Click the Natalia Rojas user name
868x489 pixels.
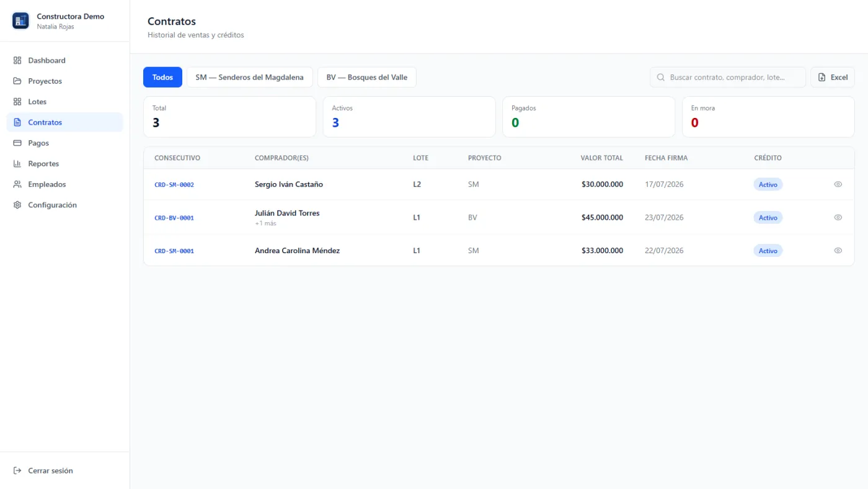point(55,27)
